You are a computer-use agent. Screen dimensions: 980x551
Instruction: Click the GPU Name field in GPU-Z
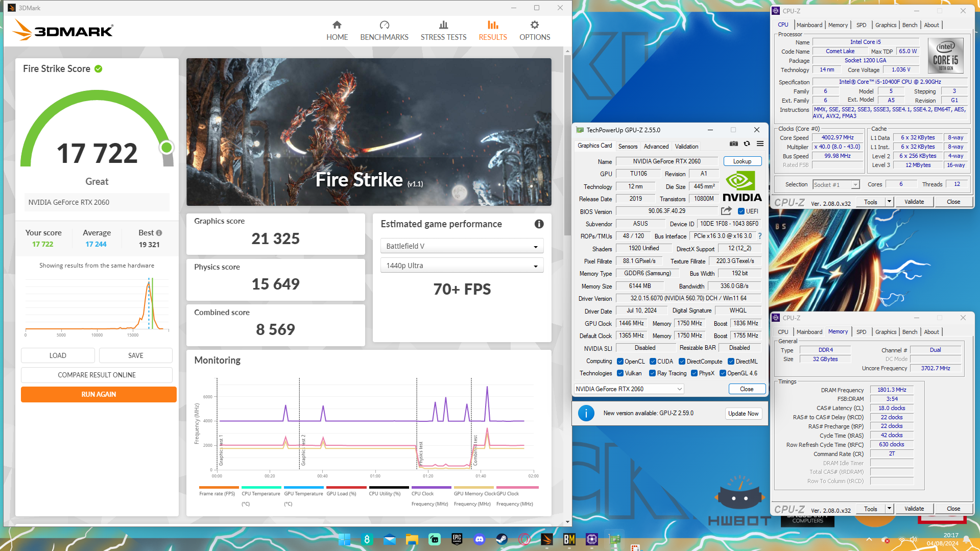click(667, 161)
